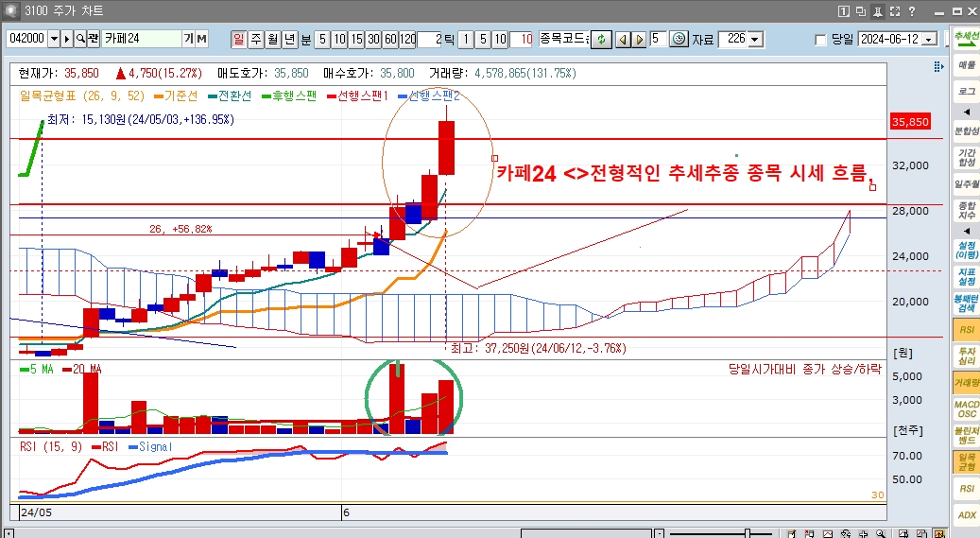Go to next with yellow right arrow
This screenshot has width=980, height=538.
(639, 40)
